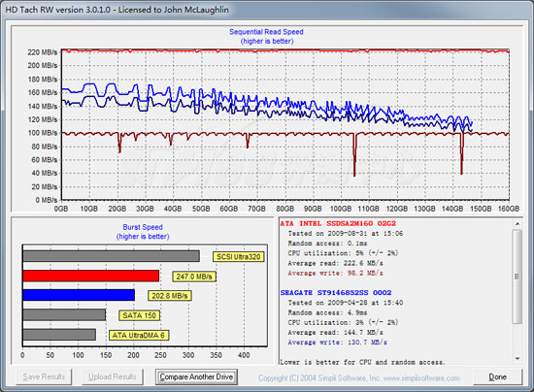This screenshot has height=392, width=534.
Task: Click the Save Results button
Action: pyautogui.click(x=44, y=377)
